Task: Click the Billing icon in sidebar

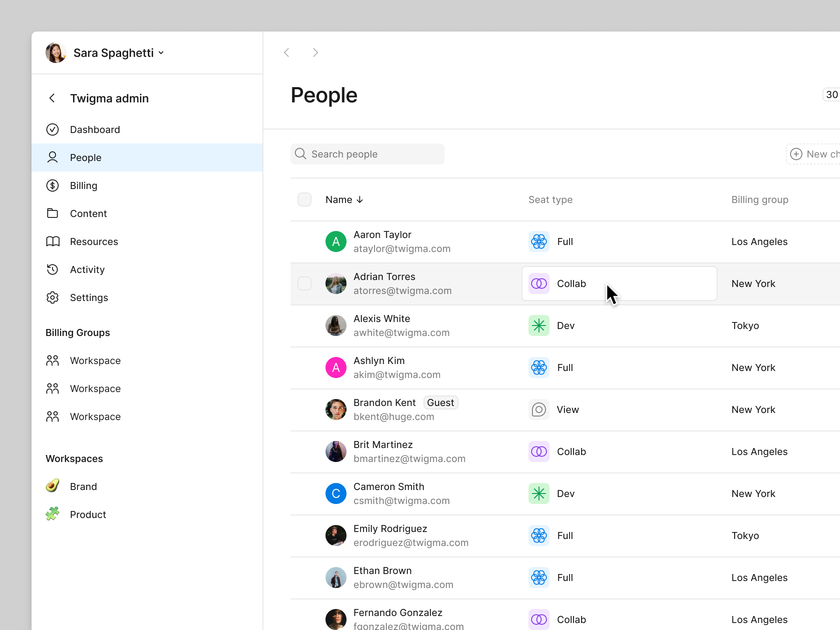Action: [x=53, y=185]
